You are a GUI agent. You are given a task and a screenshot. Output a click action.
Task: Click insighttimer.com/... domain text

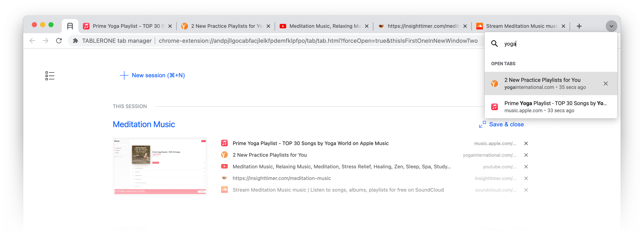coord(495,178)
